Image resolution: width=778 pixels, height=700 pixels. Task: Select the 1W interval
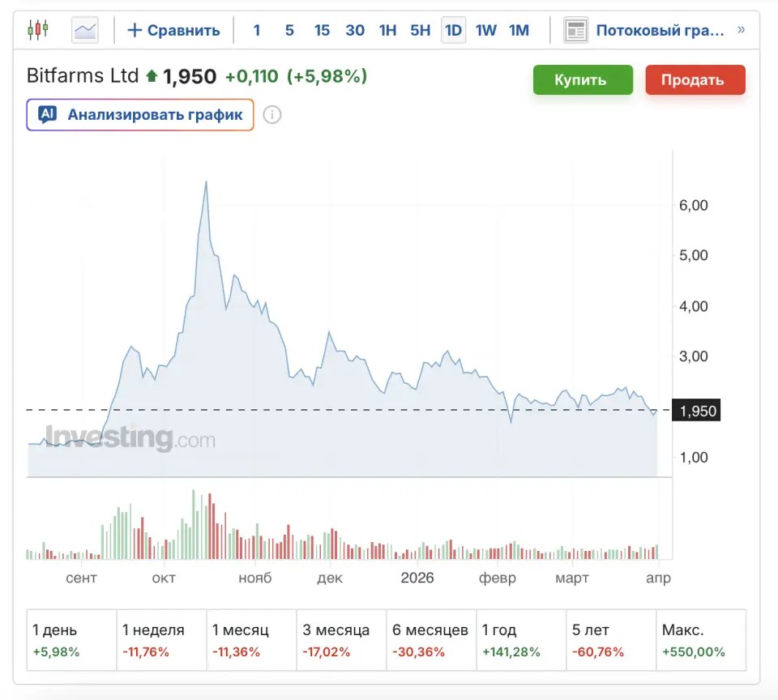[x=485, y=30]
